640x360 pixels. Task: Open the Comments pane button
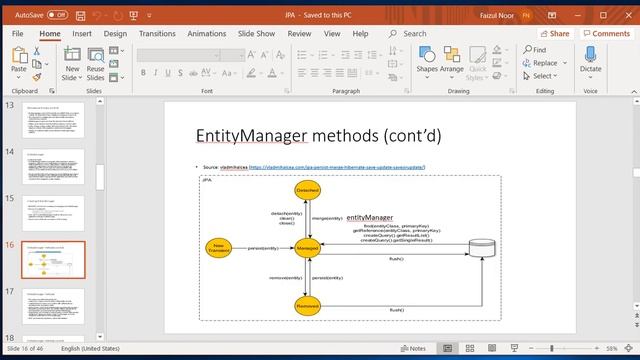click(607, 33)
